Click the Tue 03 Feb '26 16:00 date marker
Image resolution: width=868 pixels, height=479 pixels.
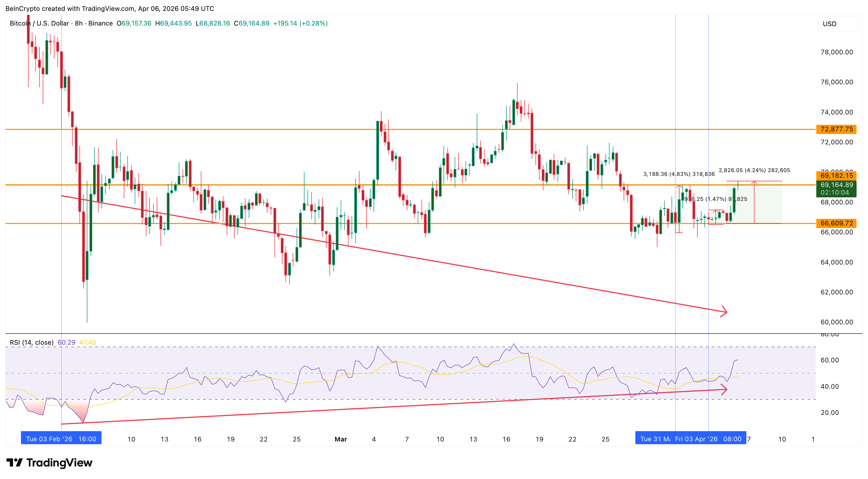61,438
